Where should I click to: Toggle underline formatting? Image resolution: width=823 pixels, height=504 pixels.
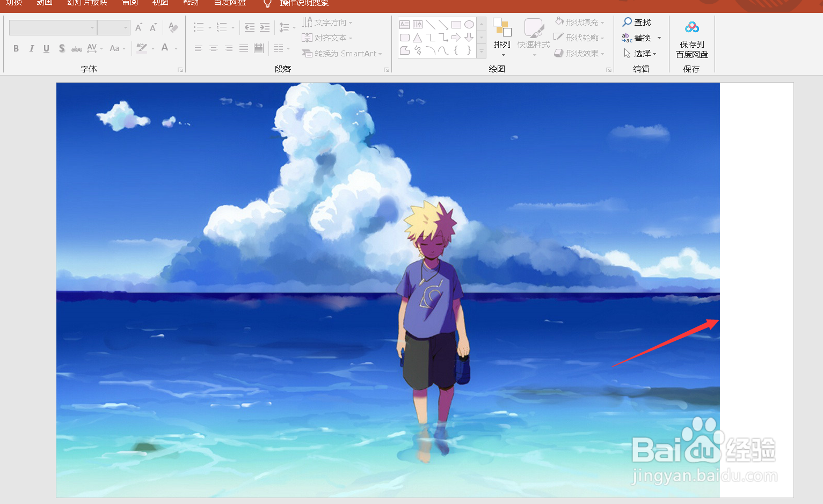pyautogui.click(x=46, y=48)
